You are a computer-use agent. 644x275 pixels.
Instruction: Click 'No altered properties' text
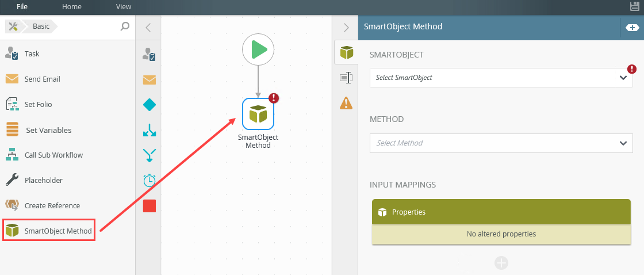coord(501,234)
